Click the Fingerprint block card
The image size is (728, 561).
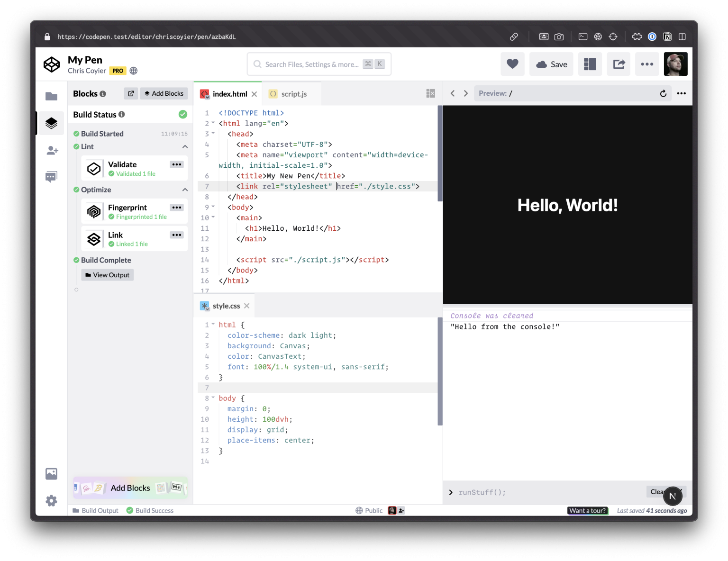tap(135, 211)
